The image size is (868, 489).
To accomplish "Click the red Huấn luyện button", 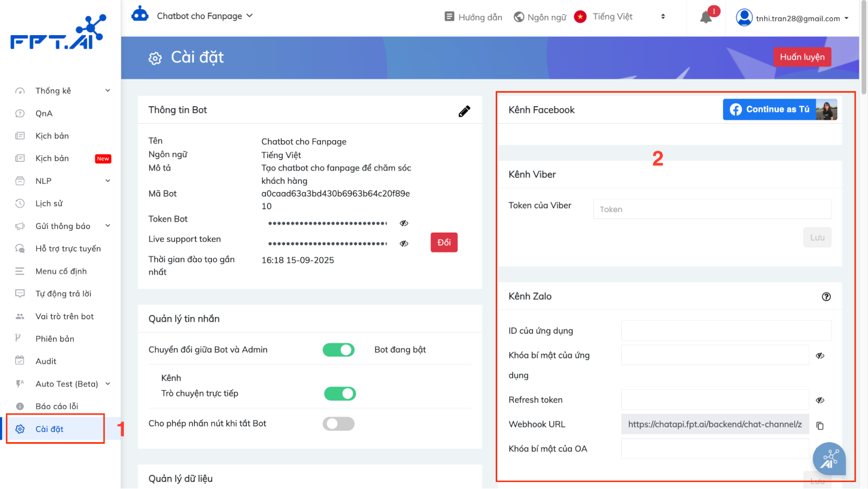I will [x=802, y=57].
